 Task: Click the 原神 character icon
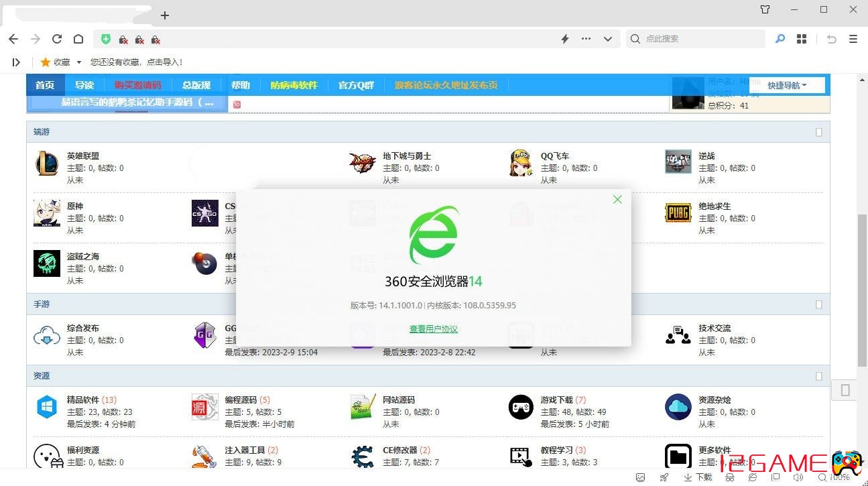47,213
